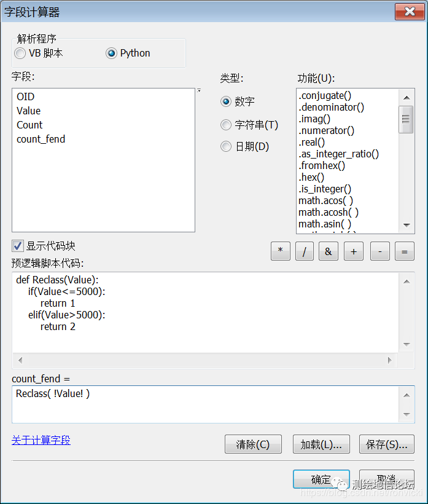Click functions list scroll down arrow

tap(407, 225)
